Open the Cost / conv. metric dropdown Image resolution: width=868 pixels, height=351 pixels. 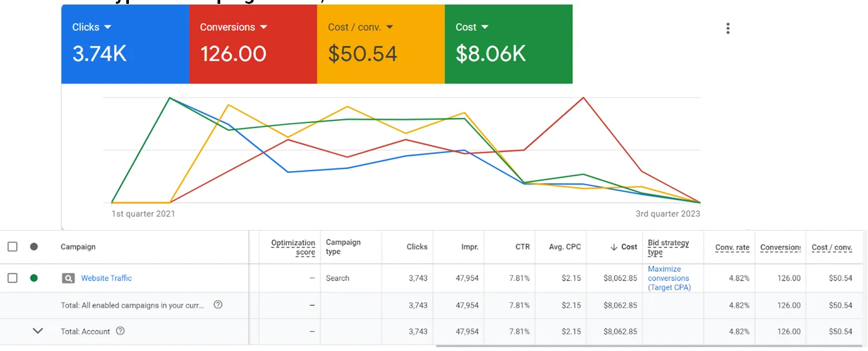[x=389, y=27]
